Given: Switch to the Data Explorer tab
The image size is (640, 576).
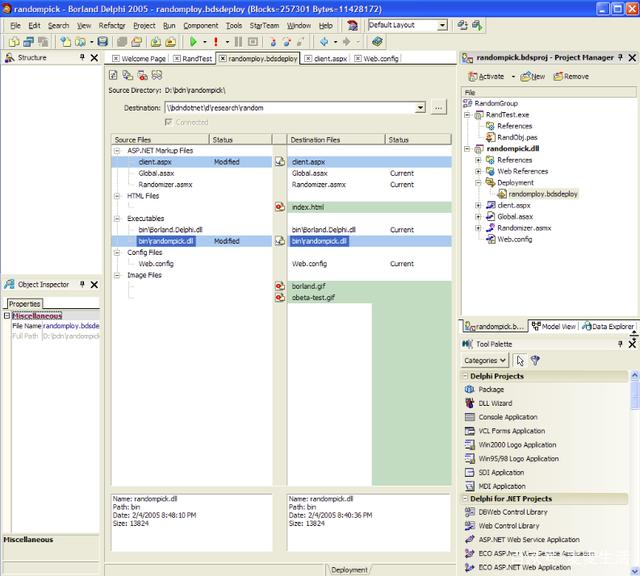Looking at the screenshot, I should point(608,326).
